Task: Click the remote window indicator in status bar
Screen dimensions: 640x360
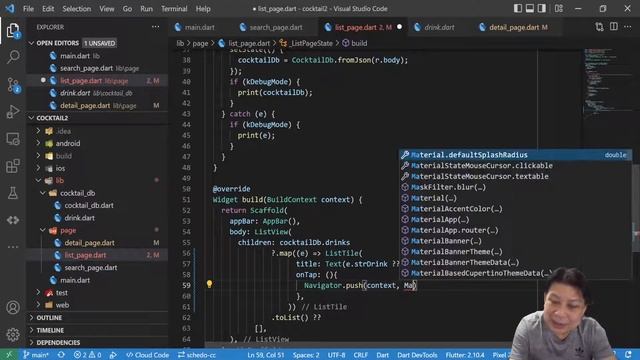Action: [x=9, y=355]
